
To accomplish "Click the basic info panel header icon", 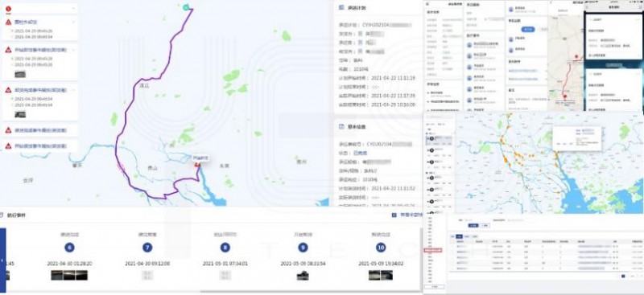I will 341,127.
